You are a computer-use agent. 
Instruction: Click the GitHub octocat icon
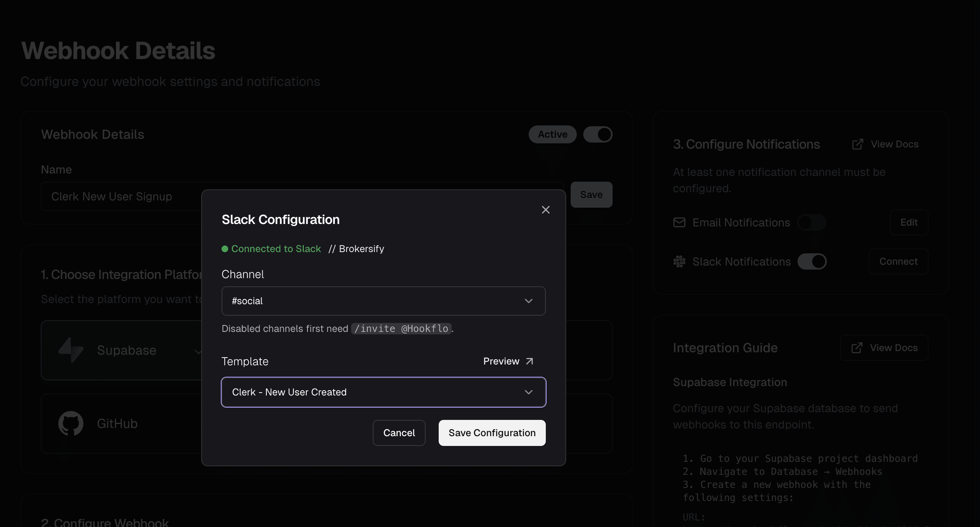point(71,423)
